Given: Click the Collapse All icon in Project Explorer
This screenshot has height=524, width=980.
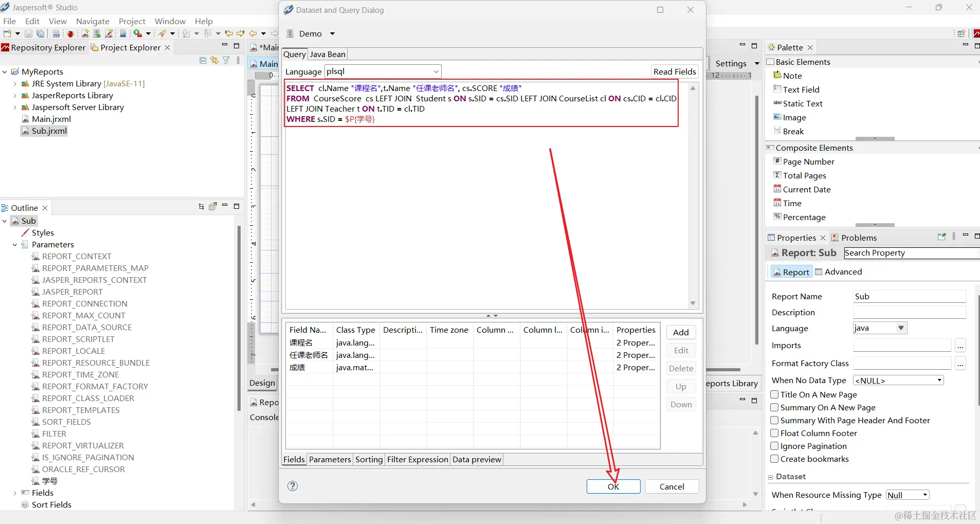Looking at the screenshot, I should click(203, 60).
